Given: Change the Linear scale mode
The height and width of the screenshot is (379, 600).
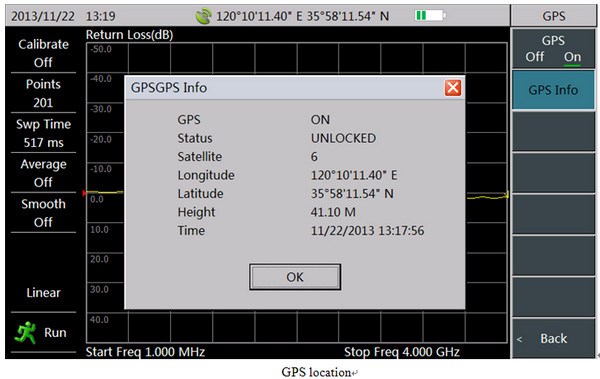Looking at the screenshot, I should (x=43, y=292).
